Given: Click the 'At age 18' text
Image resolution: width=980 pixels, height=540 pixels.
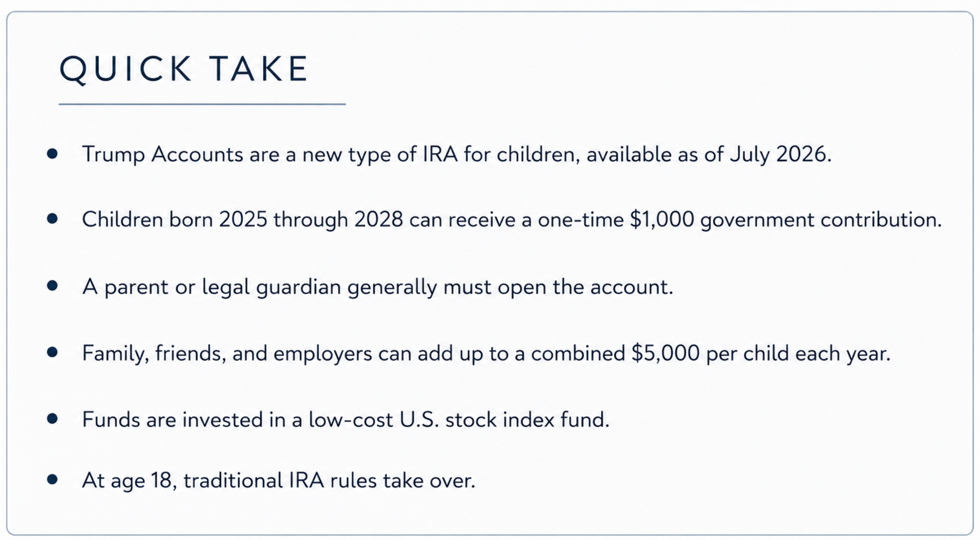Looking at the screenshot, I should pyautogui.click(x=127, y=481).
